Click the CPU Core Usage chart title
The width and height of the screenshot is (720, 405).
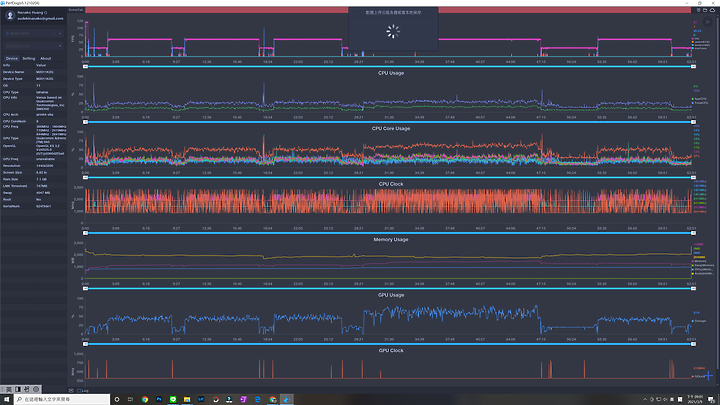pos(391,129)
